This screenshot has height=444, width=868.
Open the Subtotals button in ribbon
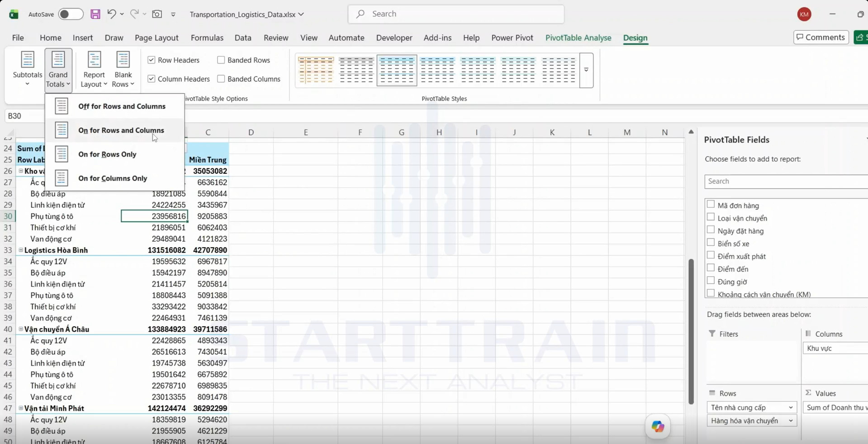tap(28, 69)
